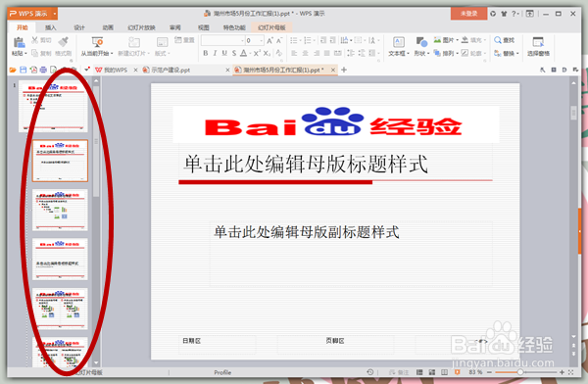Open the font size dropdown

click(262, 40)
